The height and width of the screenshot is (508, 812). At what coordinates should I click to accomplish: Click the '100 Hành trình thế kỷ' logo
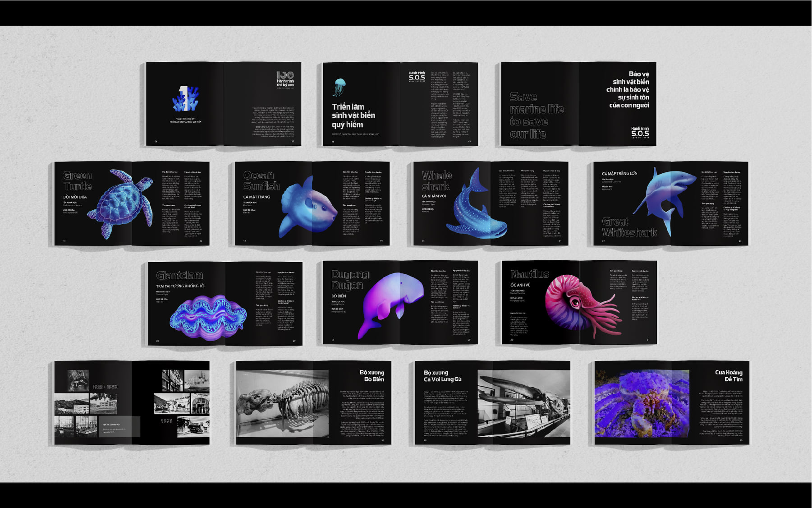point(285,79)
